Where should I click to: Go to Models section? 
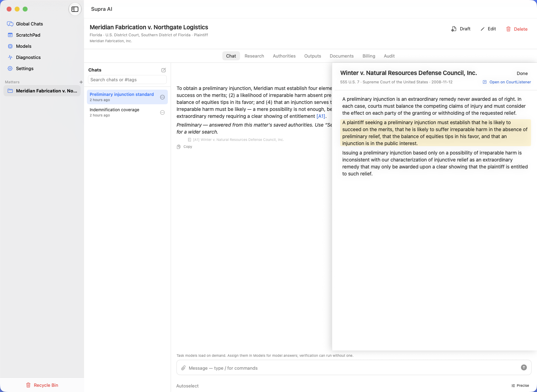20,46
